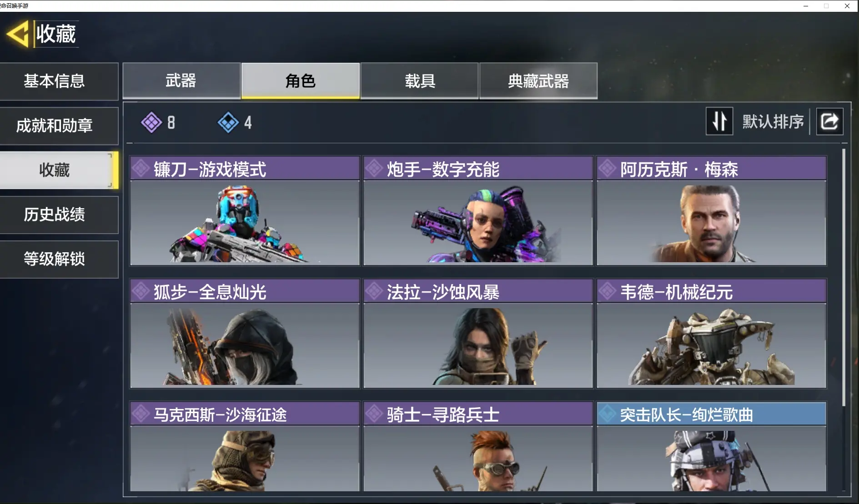This screenshot has width=859, height=504.
Task: Switch to the 武器 tab
Action: tap(181, 81)
